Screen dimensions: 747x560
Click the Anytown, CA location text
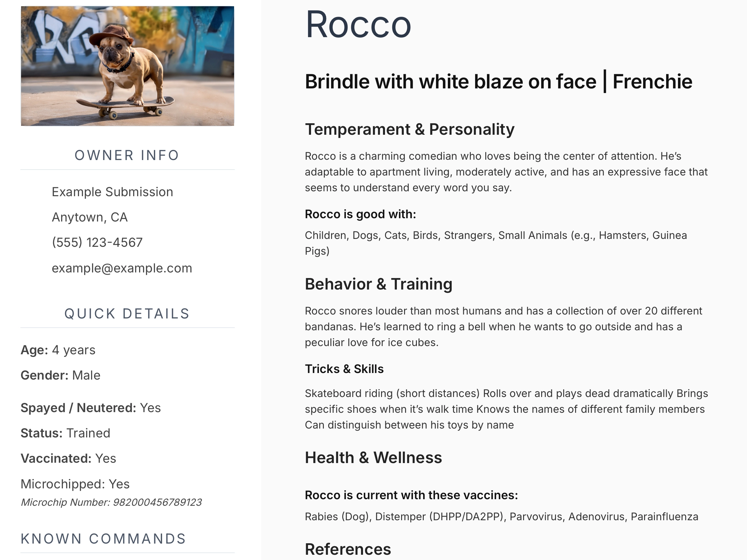(x=89, y=217)
